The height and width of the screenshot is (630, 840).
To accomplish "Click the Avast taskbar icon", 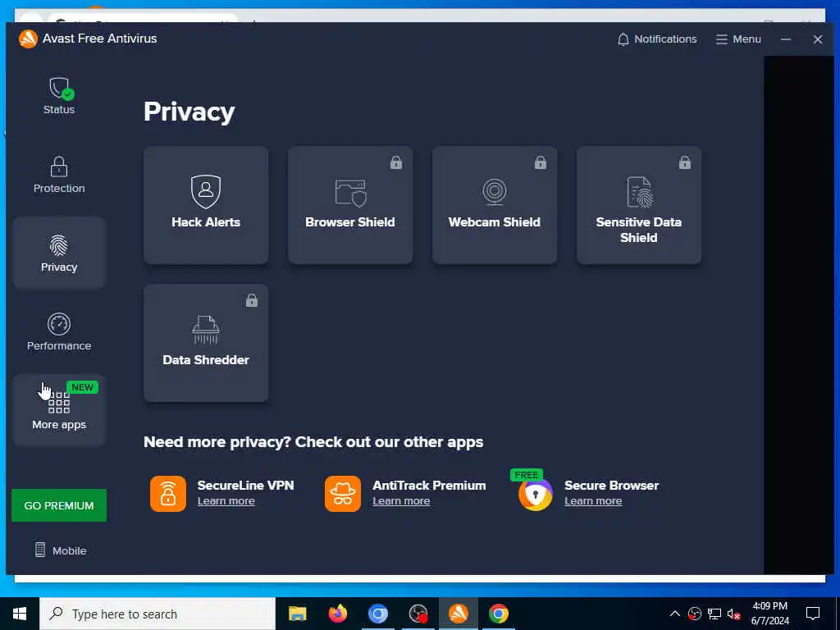I will [x=458, y=614].
